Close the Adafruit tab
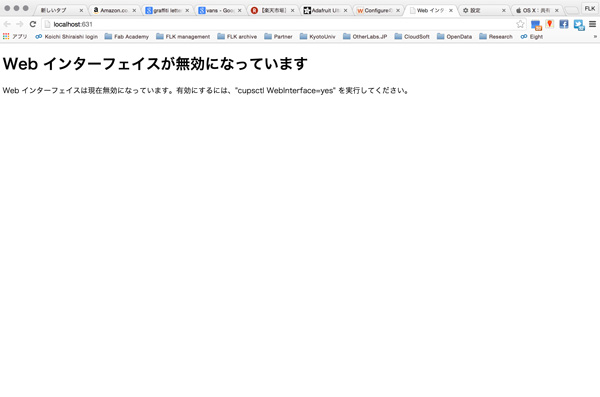 [345, 10]
